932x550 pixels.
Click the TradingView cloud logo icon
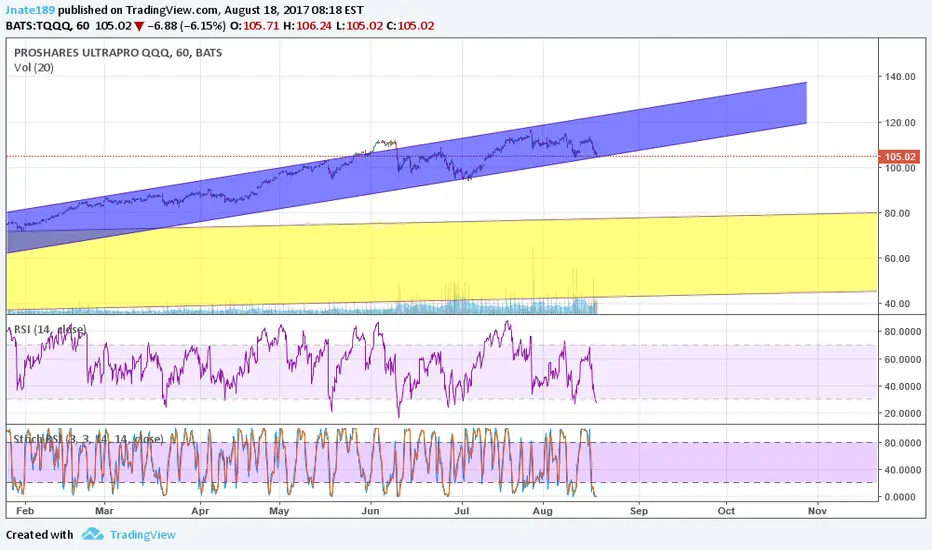pos(93,534)
